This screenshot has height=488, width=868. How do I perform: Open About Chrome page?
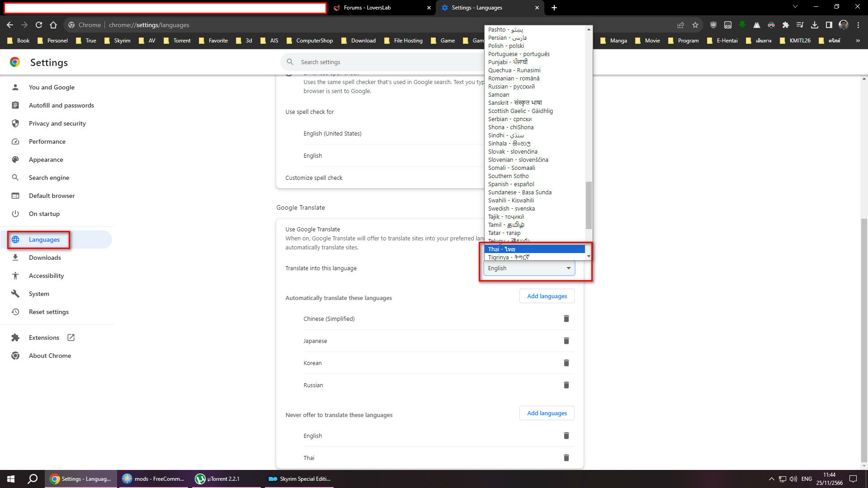click(56, 356)
